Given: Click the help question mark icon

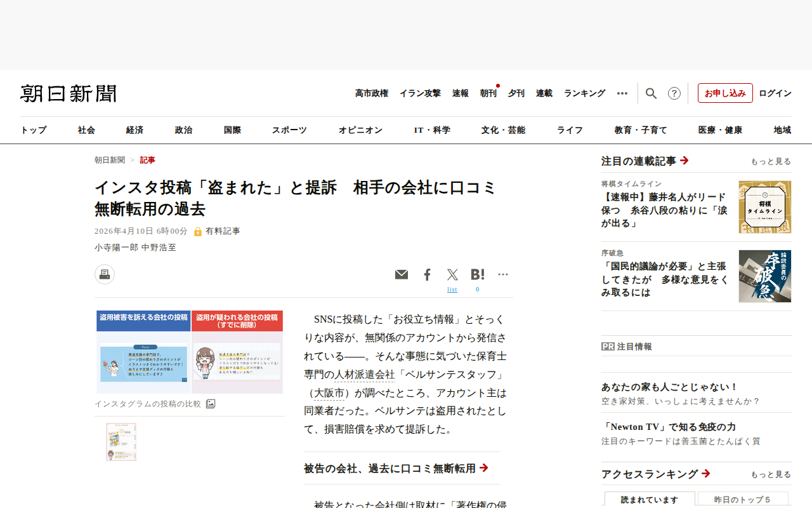Looking at the screenshot, I should point(674,93).
